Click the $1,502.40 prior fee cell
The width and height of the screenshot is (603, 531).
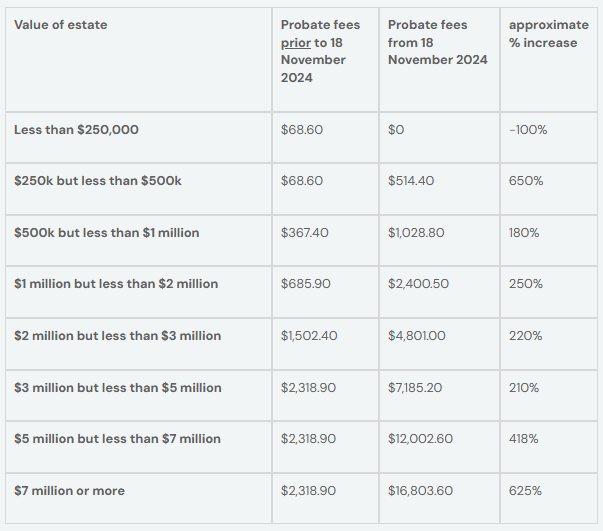(x=309, y=336)
